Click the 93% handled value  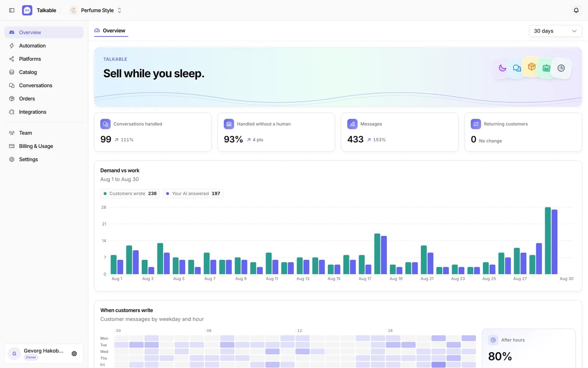(233, 139)
